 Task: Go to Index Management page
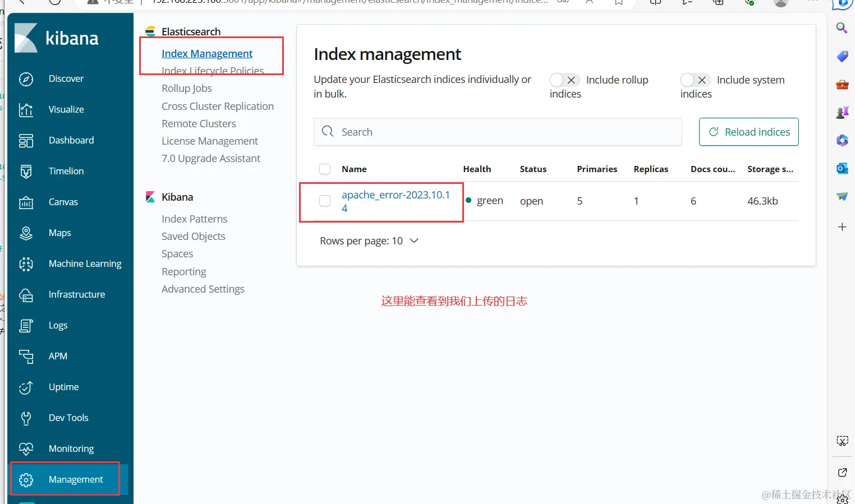point(207,53)
